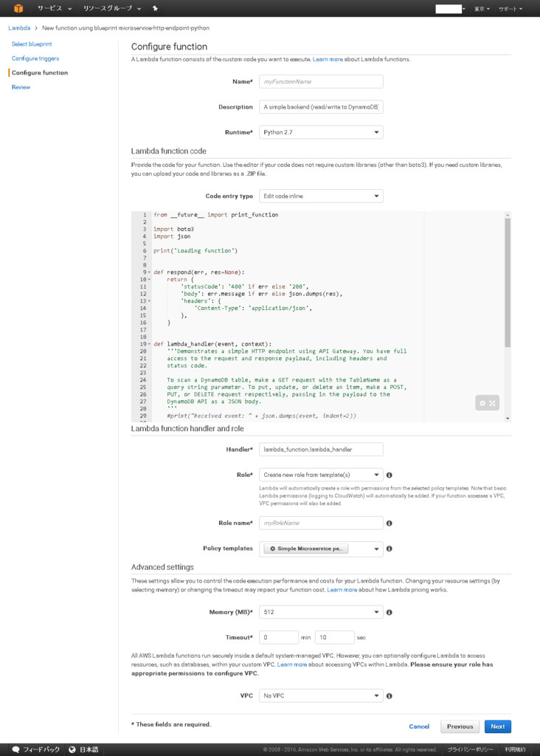Viewport: 540px width, 756px height.
Task: Click the globe language icon in footer
Action: click(72, 750)
